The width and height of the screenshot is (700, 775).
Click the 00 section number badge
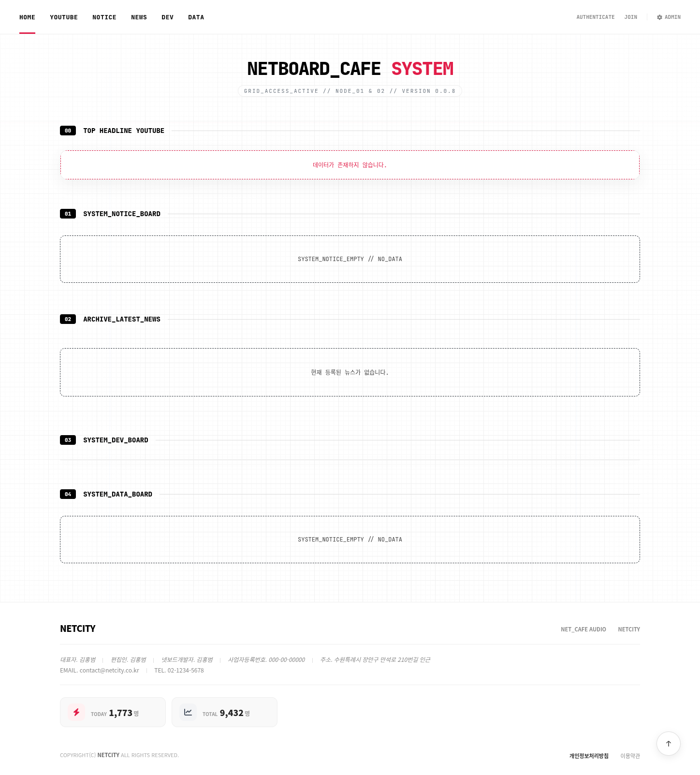click(68, 131)
